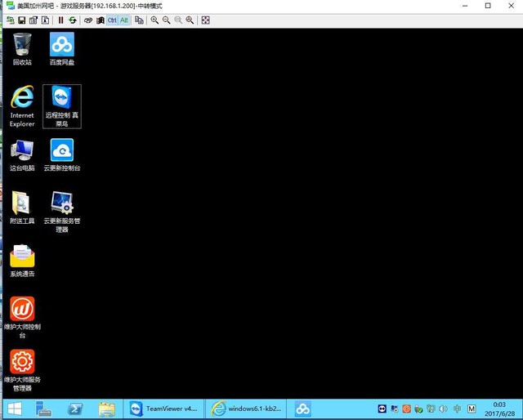
Task: Select the 系统通告 envelope icon
Action: [22, 261]
